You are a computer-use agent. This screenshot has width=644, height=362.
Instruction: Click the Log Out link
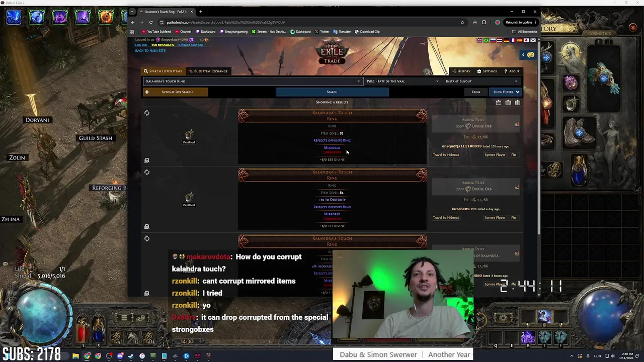[x=141, y=45]
